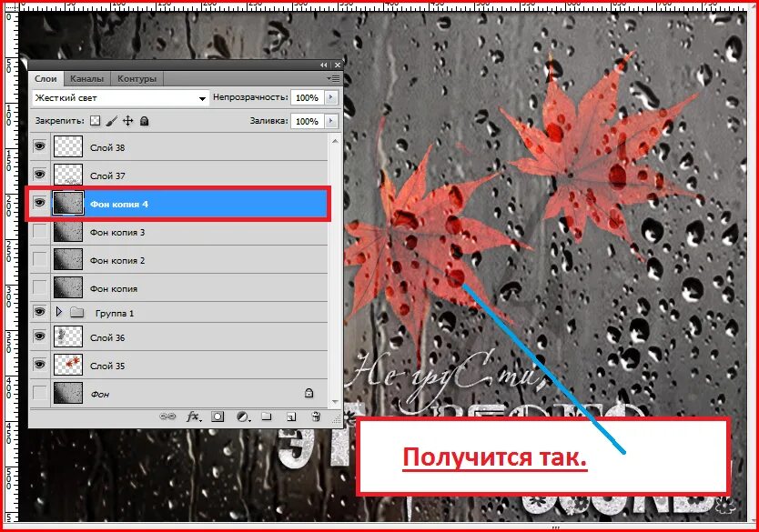
Task: Select the Слой 37 thumbnail
Action: click(x=67, y=175)
